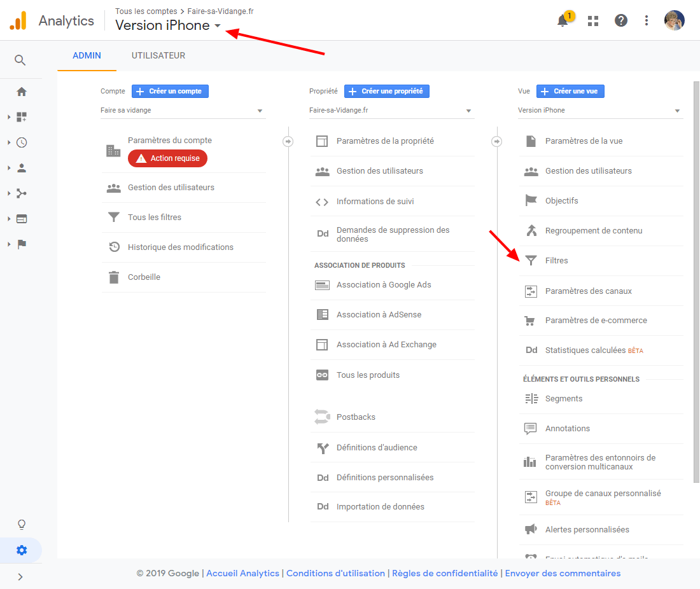Open the help question mark icon
The width and height of the screenshot is (700, 589).
[x=620, y=20]
